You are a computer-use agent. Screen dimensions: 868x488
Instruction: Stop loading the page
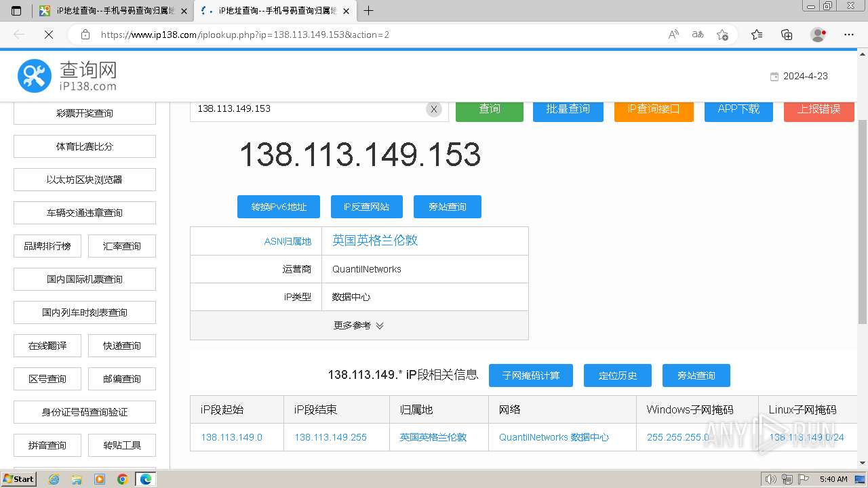tap(48, 35)
